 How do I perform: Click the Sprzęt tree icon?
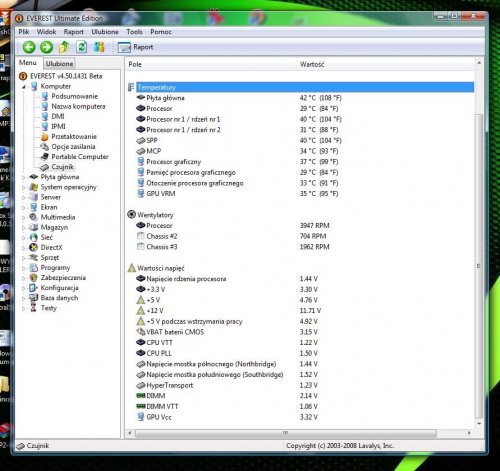(33, 257)
